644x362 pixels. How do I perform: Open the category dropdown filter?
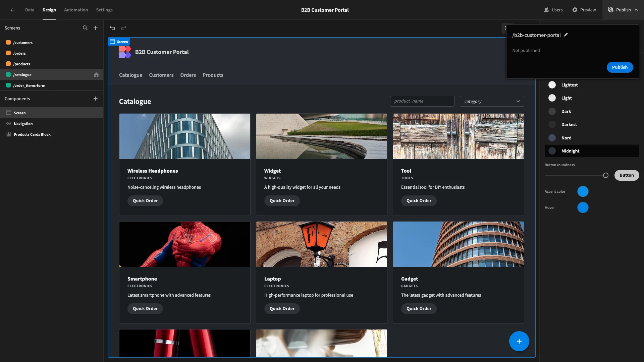492,101
